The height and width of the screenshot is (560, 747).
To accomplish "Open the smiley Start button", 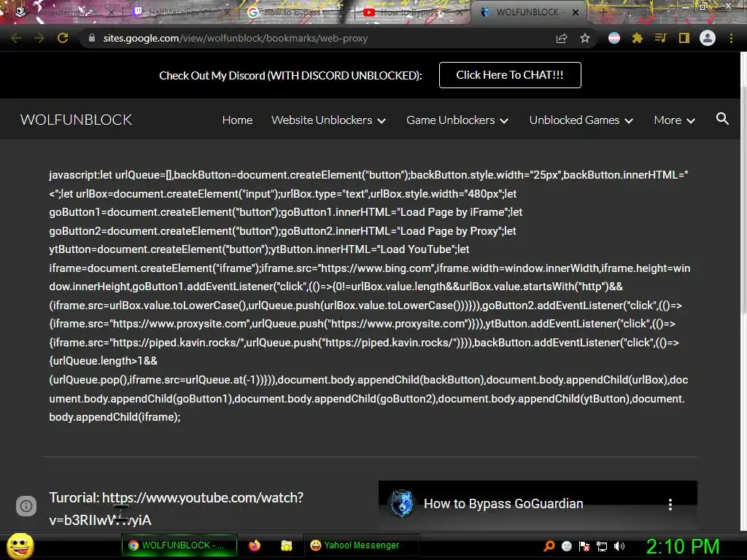I will (x=20, y=545).
